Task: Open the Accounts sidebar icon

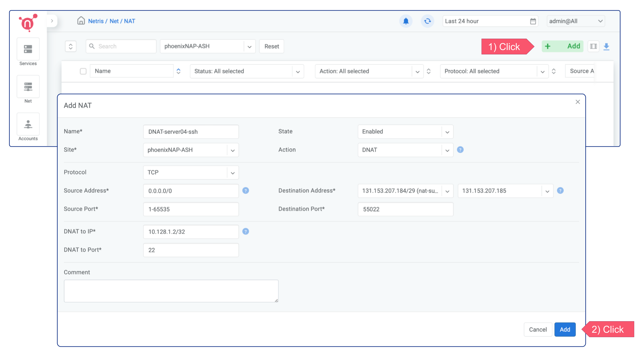Action: pos(28,124)
